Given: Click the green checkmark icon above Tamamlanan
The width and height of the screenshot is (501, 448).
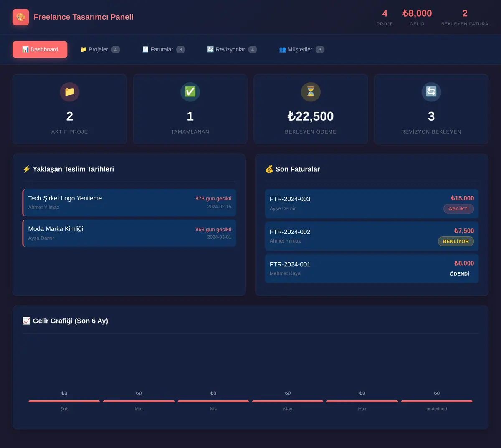Looking at the screenshot, I should (x=190, y=91).
